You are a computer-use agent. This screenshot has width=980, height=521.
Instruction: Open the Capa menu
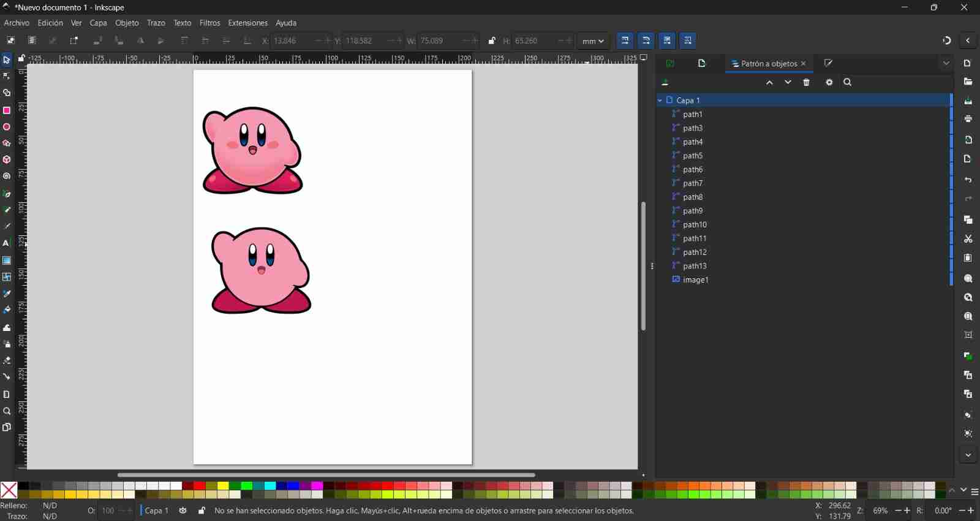(x=98, y=23)
